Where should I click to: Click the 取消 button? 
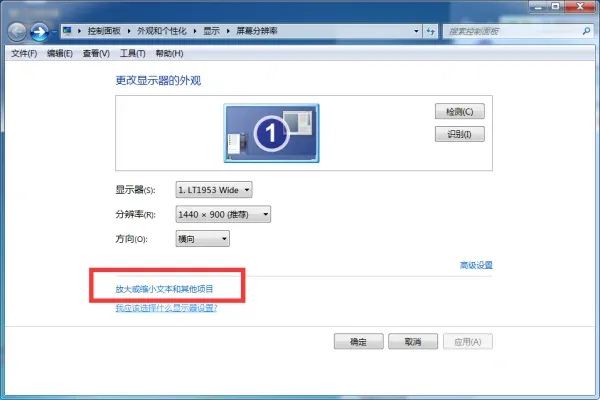click(413, 341)
